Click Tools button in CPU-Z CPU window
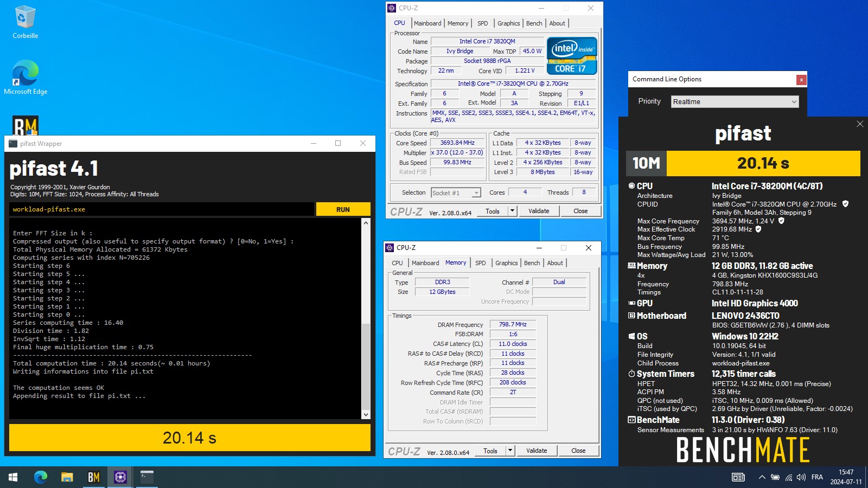This screenshot has width=868, height=488. 493,211
